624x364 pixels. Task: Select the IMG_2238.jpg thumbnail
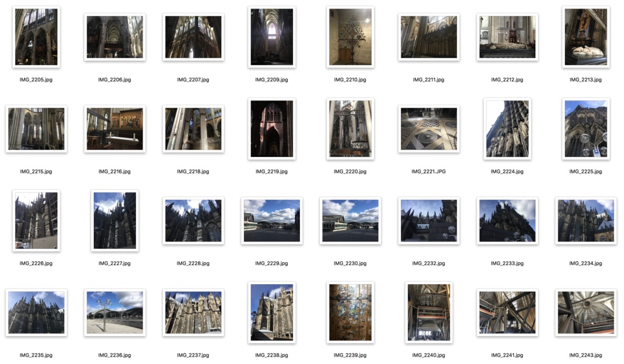click(272, 312)
